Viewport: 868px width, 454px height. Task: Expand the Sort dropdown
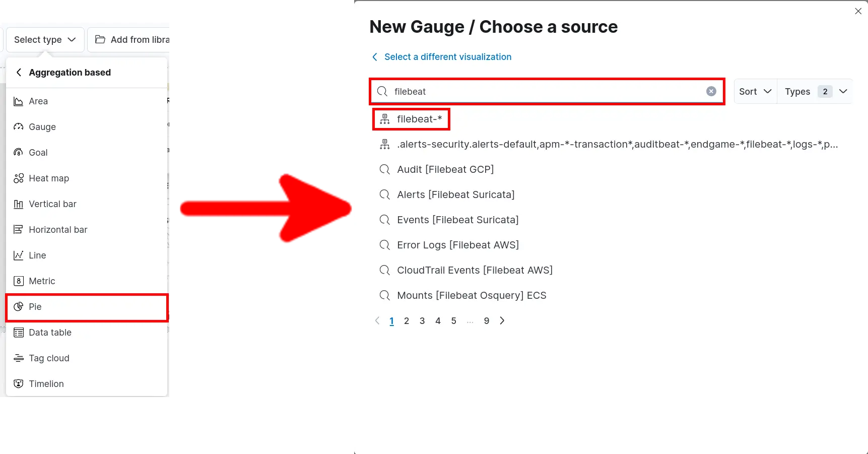[x=755, y=91]
